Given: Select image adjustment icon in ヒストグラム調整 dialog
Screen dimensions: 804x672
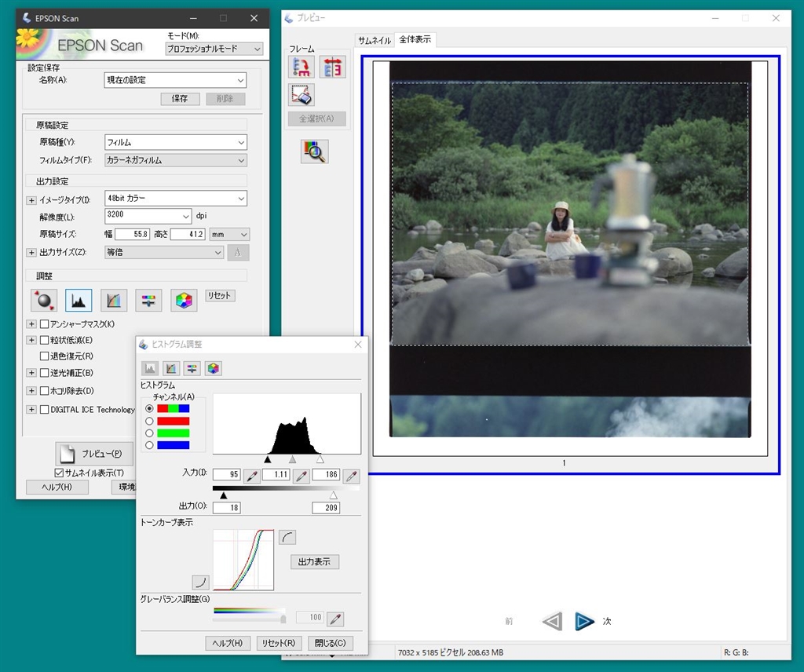Looking at the screenshot, I should [x=192, y=368].
